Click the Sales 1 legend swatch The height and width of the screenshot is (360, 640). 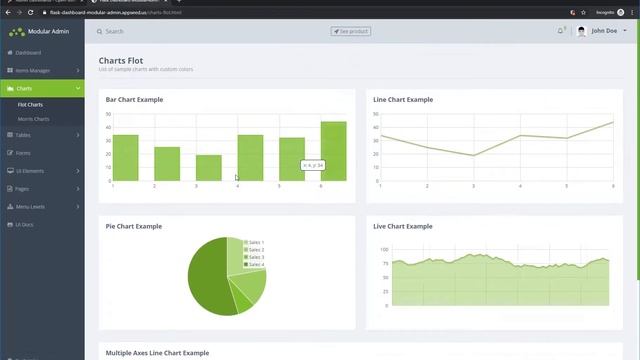tap(246, 242)
